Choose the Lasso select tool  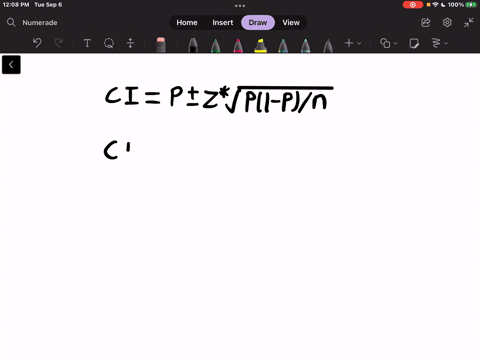(109, 43)
